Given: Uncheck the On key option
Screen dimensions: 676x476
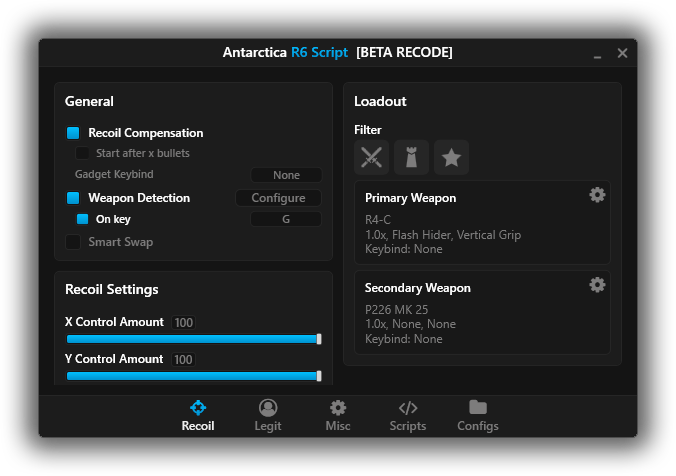Looking at the screenshot, I should click(x=83, y=219).
